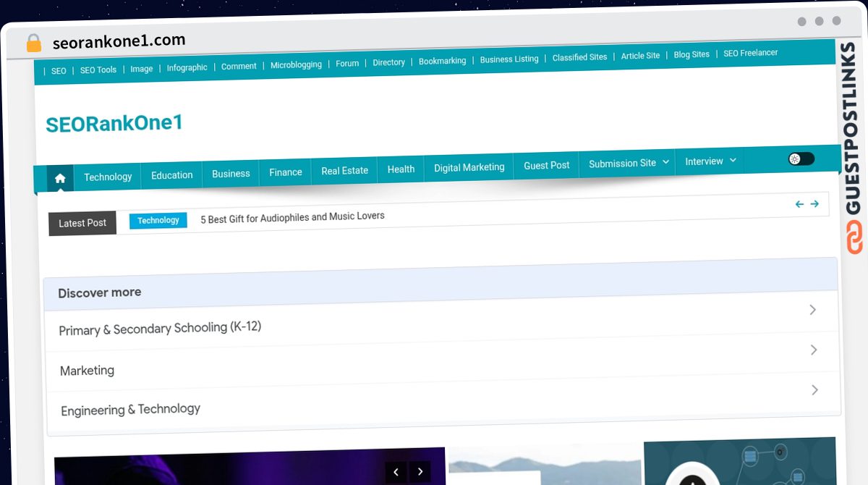Viewport: 868px width, 485px height.
Task: Select 'Engineering & Technology' discover item text
Action: coord(131,410)
